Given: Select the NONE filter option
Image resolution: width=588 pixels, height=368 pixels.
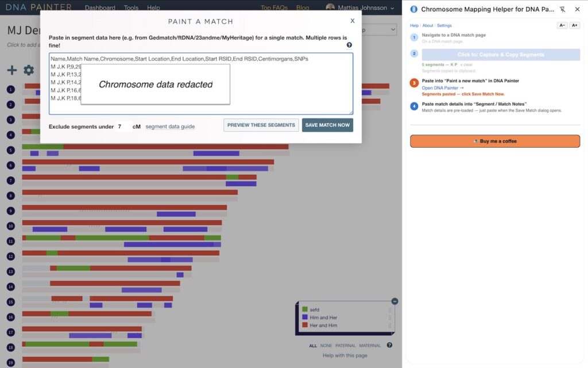Looking at the screenshot, I should coord(326,346).
